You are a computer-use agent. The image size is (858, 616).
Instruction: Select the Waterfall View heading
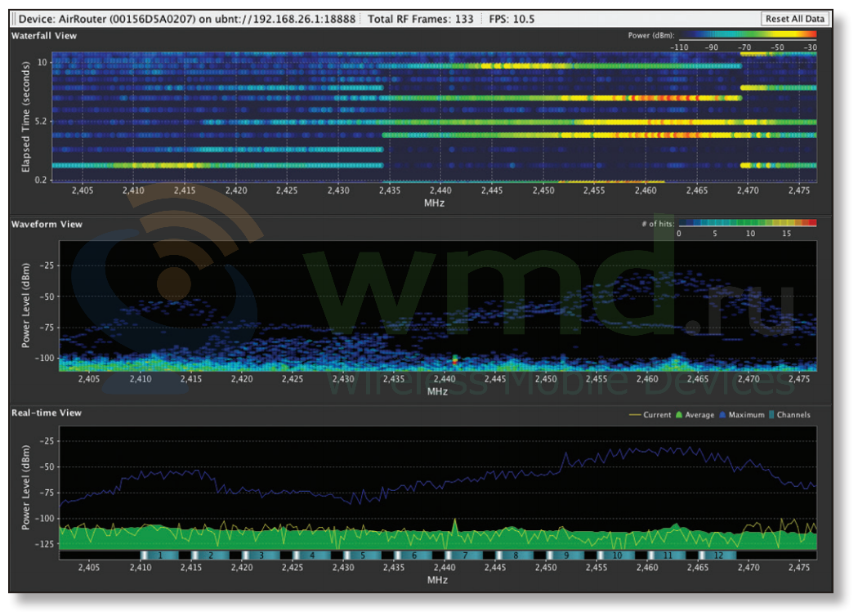[x=44, y=36]
